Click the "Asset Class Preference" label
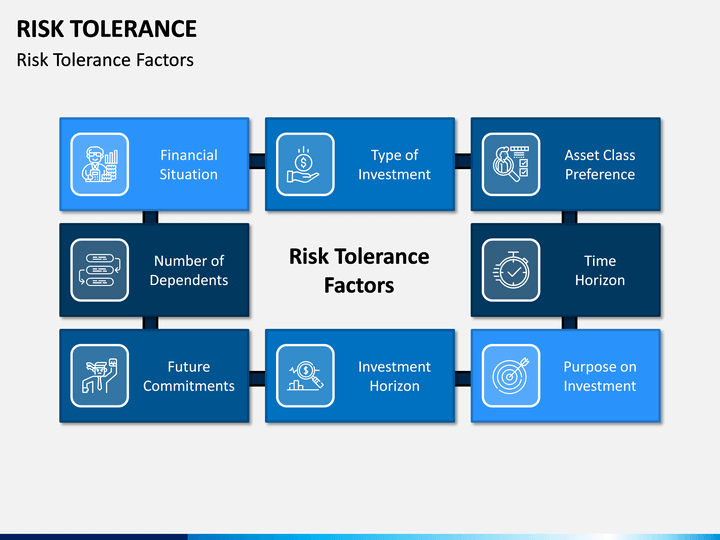720x540 pixels. coord(600,165)
